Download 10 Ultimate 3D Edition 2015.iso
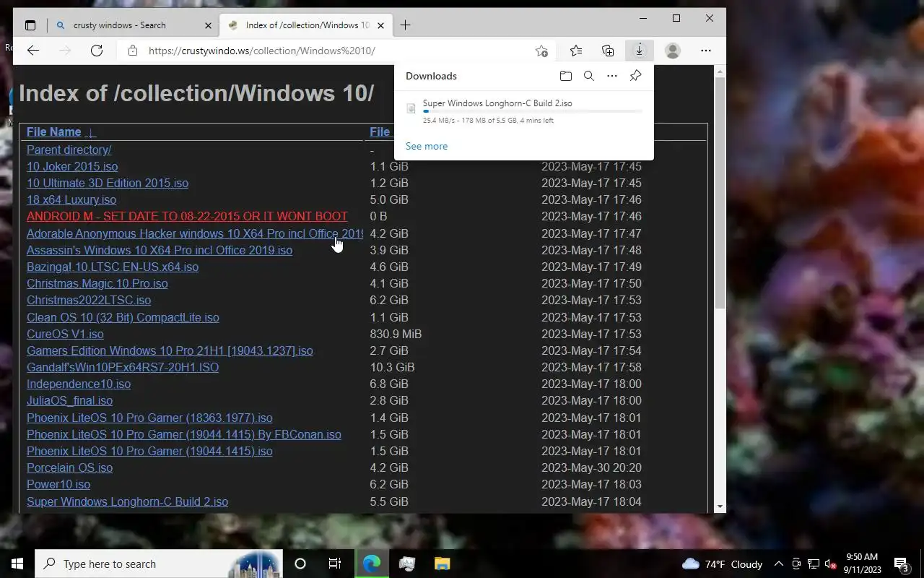 pos(108,183)
